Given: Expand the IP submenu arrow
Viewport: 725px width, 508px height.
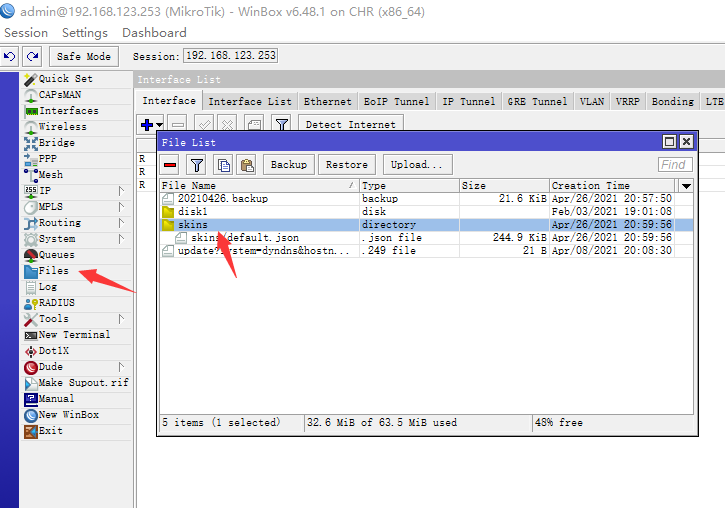Looking at the screenshot, I should tap(121, 191).
